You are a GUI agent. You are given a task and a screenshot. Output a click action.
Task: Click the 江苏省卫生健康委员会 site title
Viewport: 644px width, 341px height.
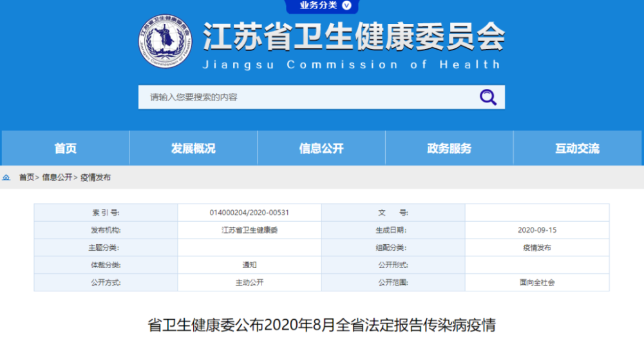354,37
